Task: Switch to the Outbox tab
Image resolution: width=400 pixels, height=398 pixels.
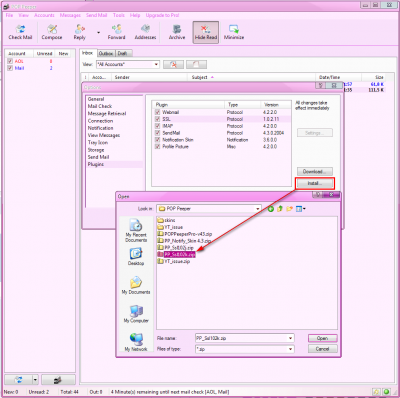Action: tap(106, 53)
